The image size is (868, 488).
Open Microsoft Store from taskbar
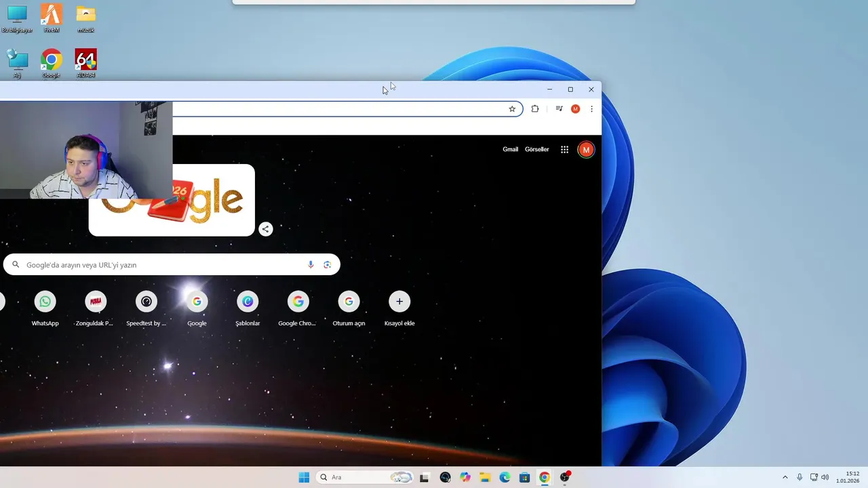(524, 477)
